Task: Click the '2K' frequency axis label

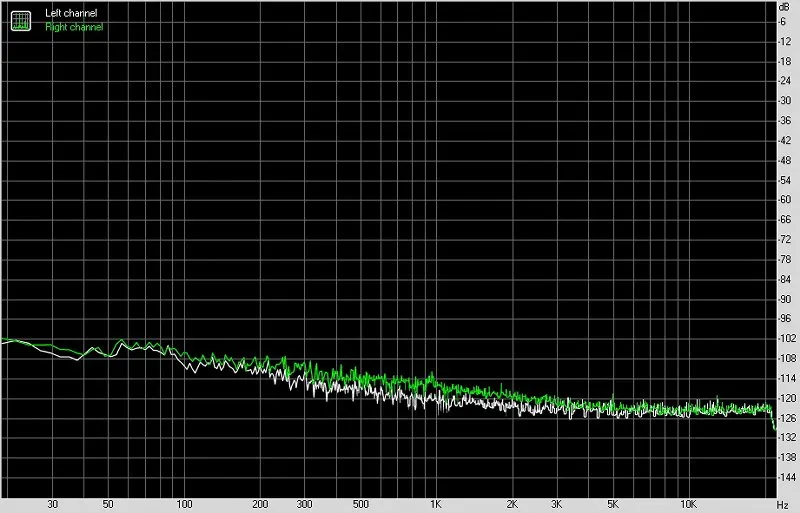Action: 512,504
